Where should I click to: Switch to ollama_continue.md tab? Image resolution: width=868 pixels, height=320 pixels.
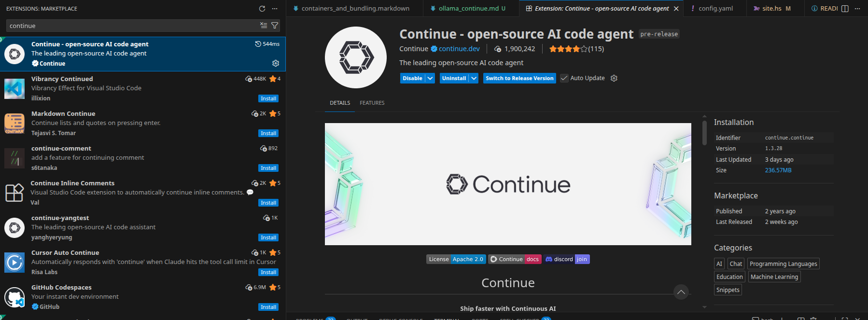[x=472, y=9]
